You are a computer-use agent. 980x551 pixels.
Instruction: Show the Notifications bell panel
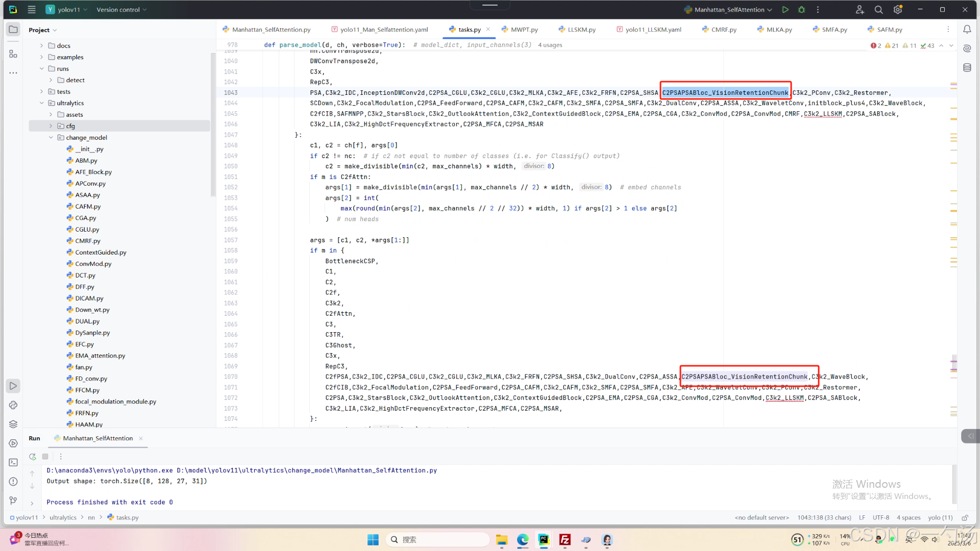pyautogui.click(x=967, y=30)
